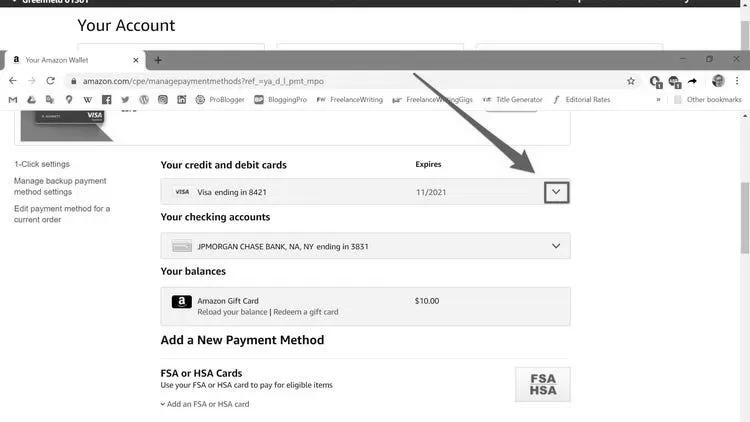Open the FreelanceWritingGigs bookmark

pos(432,100)
